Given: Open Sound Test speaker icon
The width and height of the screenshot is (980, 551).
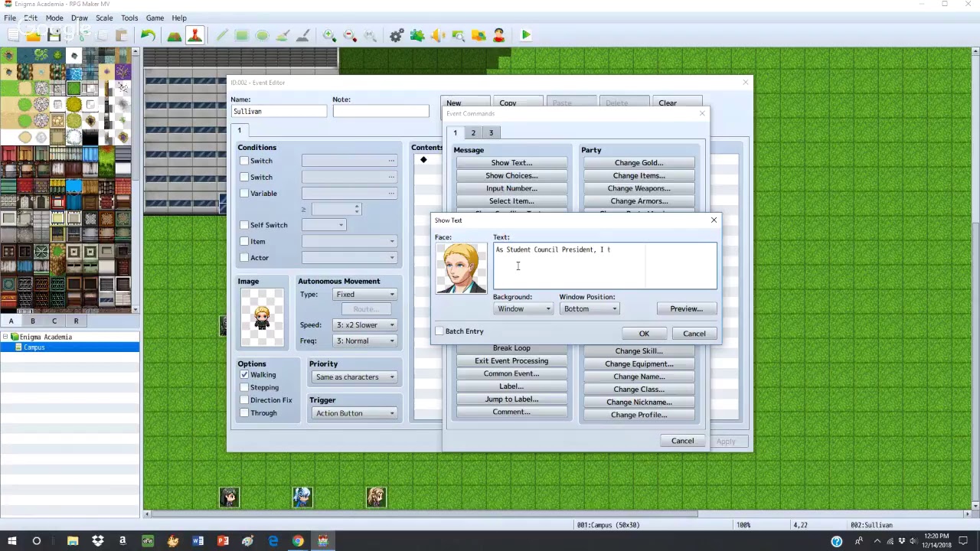Looking at the screenshot, I should point(438,35).
